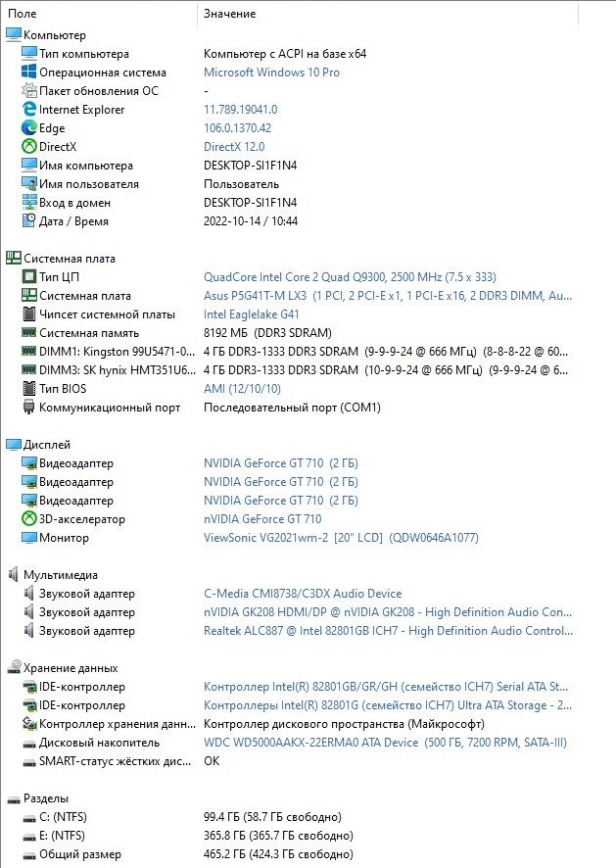Screen dimensions: 616x868
Task: Select the Хранение данных section header
Action: 71,668
